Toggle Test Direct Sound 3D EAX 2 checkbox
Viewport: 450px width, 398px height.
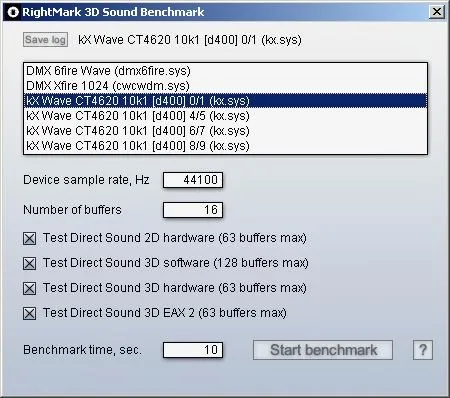point(29,313)
